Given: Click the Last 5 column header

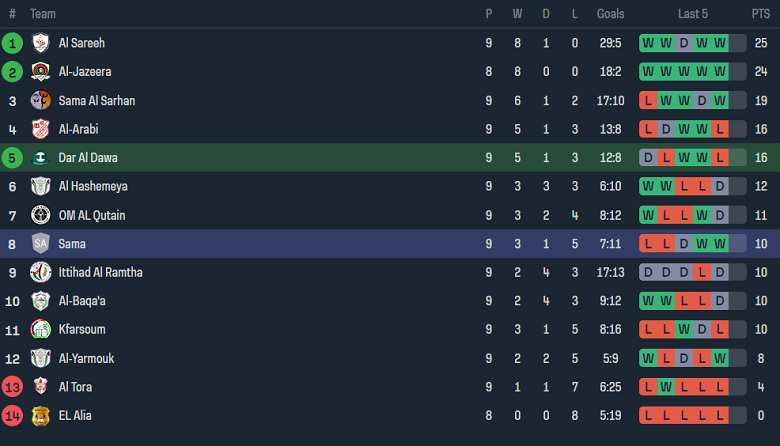Looking at the screenshot, I should click(692, 14).
